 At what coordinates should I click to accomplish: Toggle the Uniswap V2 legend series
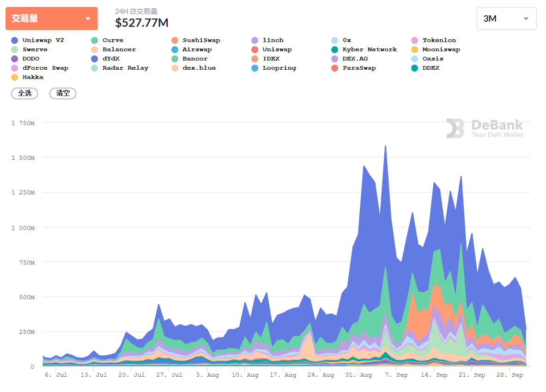pos(37,40)
